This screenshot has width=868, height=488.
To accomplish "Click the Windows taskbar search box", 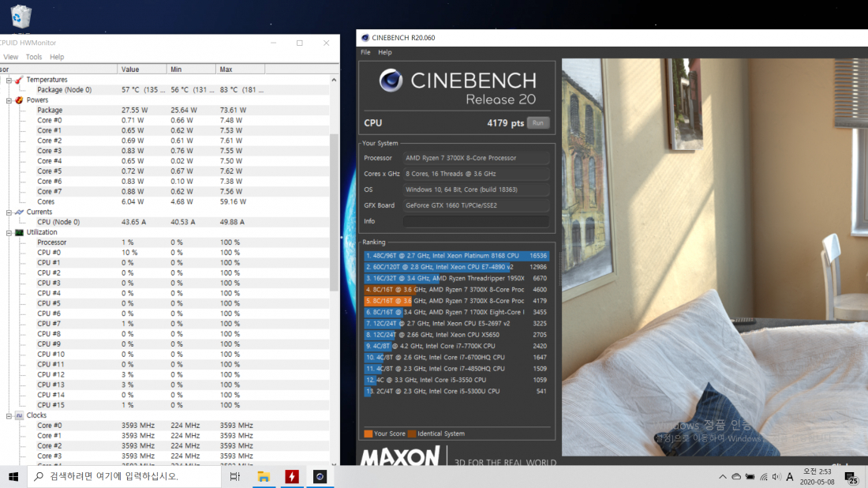I will (x=124, y=476).
